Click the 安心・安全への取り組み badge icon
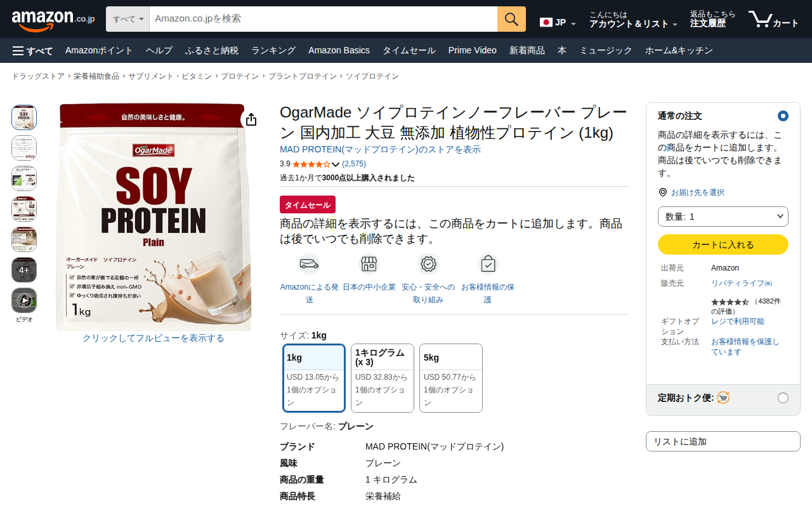 [428, 264]
